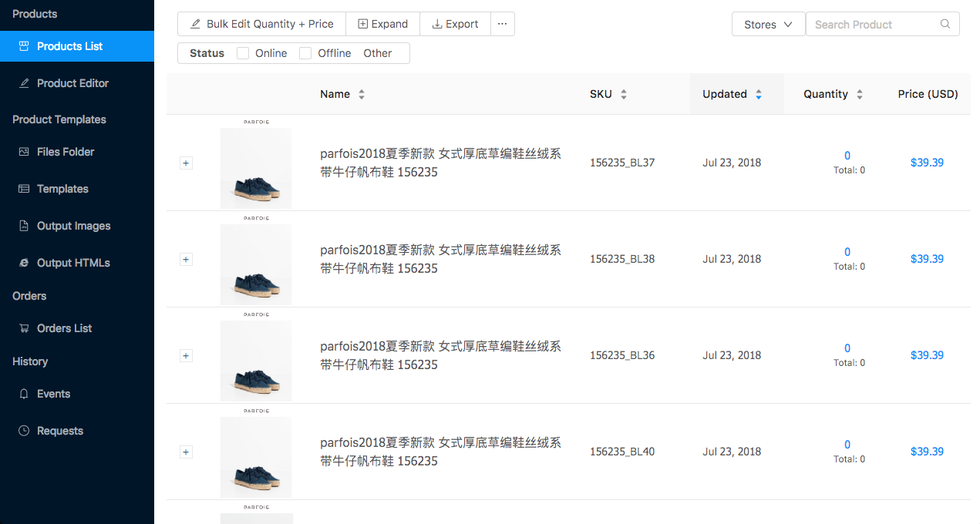Open shoe thumbnail for 156235_BL36
This screenshot has width=980, height=524.
click(256, 356)
